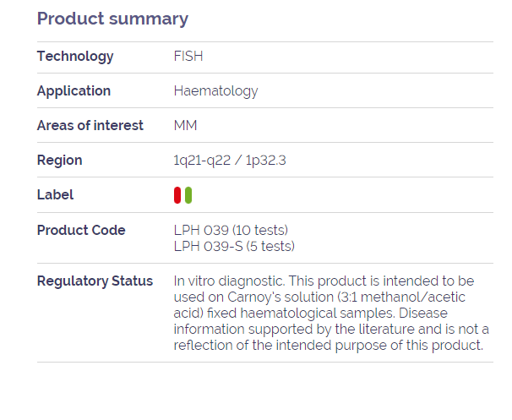Click the In vitro diagnostic text
Viewport: 512px width, 420px height.
tap(229, 281)
